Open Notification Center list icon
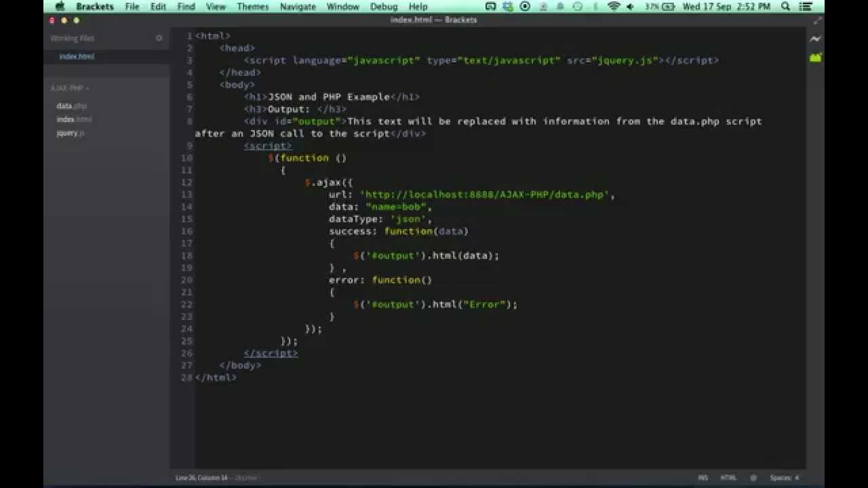Screen dimensions: 868x488 pos(805,7)
